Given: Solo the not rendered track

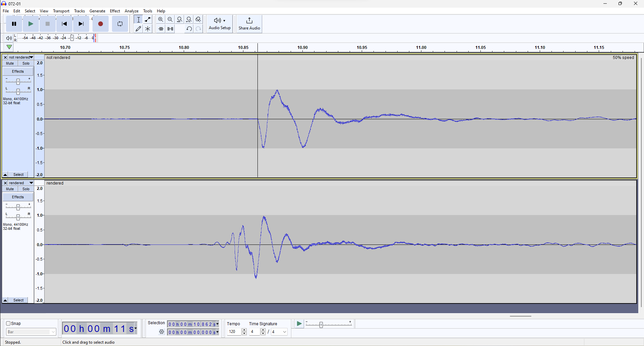Looking at the screenshot, I should pos(26,63).
